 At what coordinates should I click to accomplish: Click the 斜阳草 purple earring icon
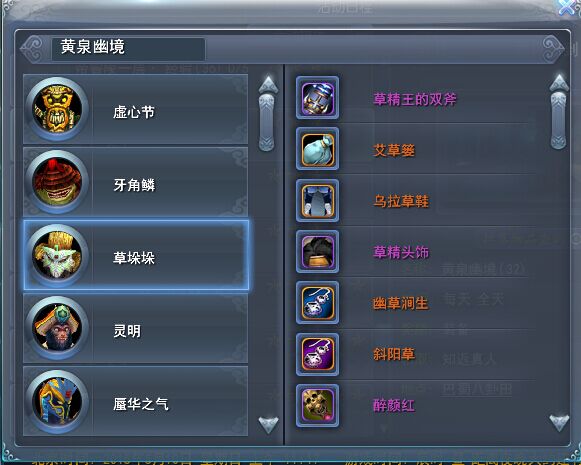tap(318, 354)
